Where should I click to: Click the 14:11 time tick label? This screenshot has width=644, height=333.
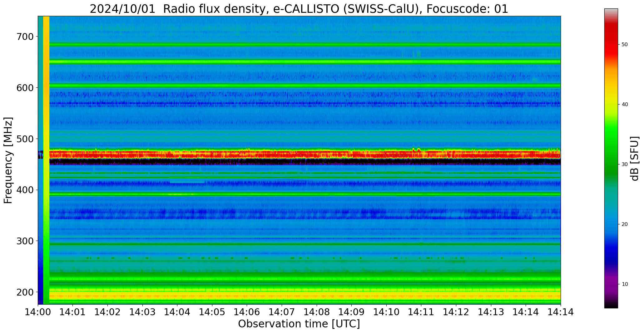pos(421,312)
